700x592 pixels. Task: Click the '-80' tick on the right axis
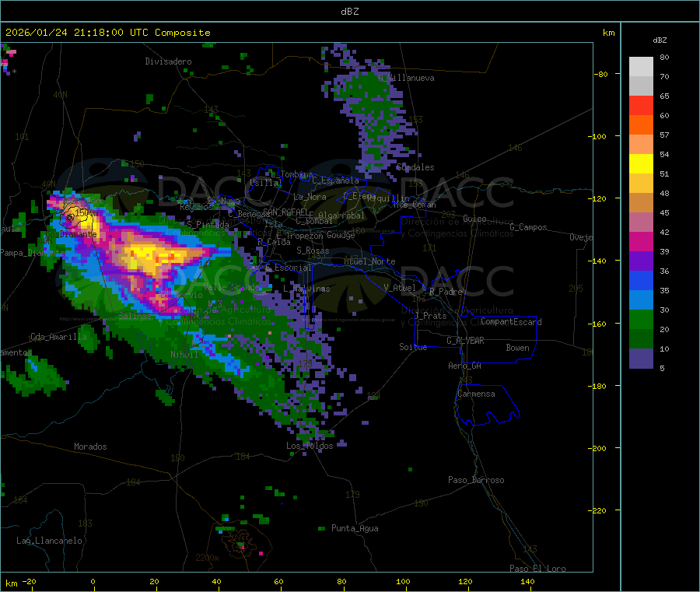coord(601,75)
